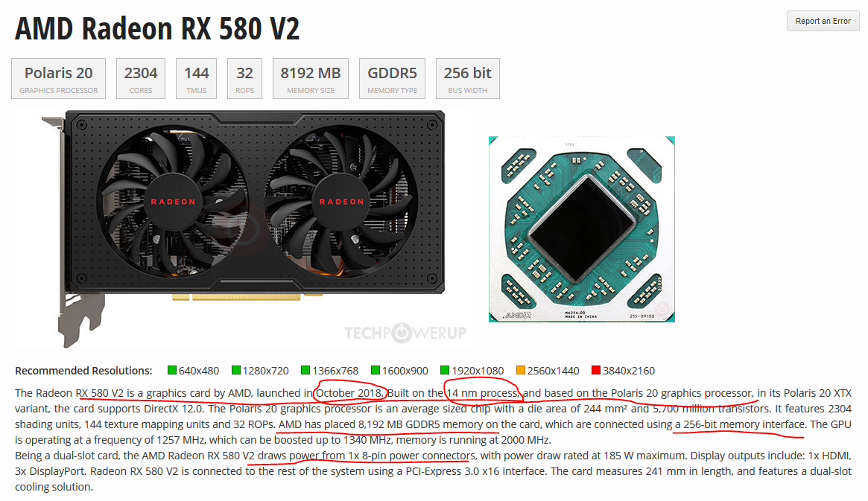Click the GDDR5 memory type box
Image resolution: width=868 pixels, height=501 pixels.
pyautogui.click(x=392, y=78)
